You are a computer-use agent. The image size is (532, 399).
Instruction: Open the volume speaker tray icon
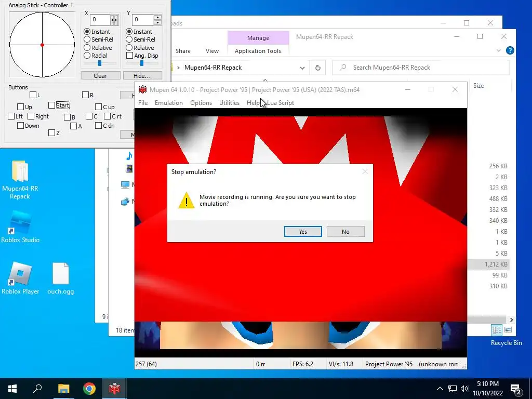click(464, 389)
